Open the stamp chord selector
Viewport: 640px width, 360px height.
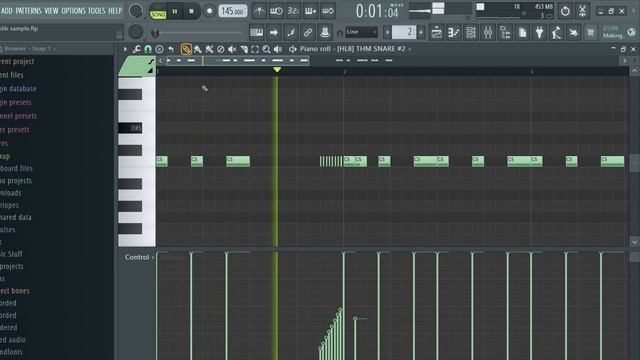tap(159, 49)
